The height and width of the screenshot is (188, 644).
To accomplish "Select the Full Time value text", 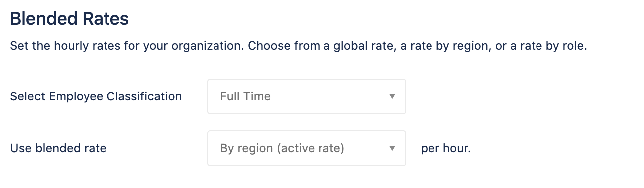I will [x=245, y=96].
